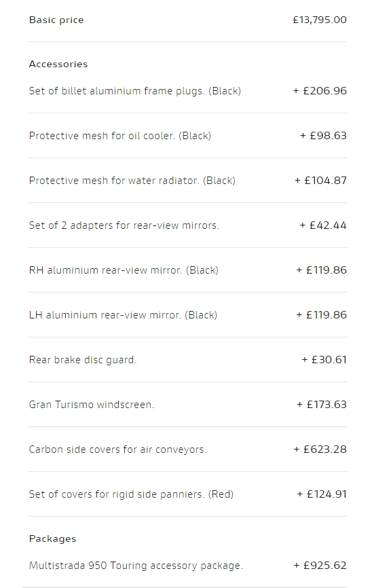
Task: Select RH aluminium rear-view mirror item
Action: coord(124,270)
